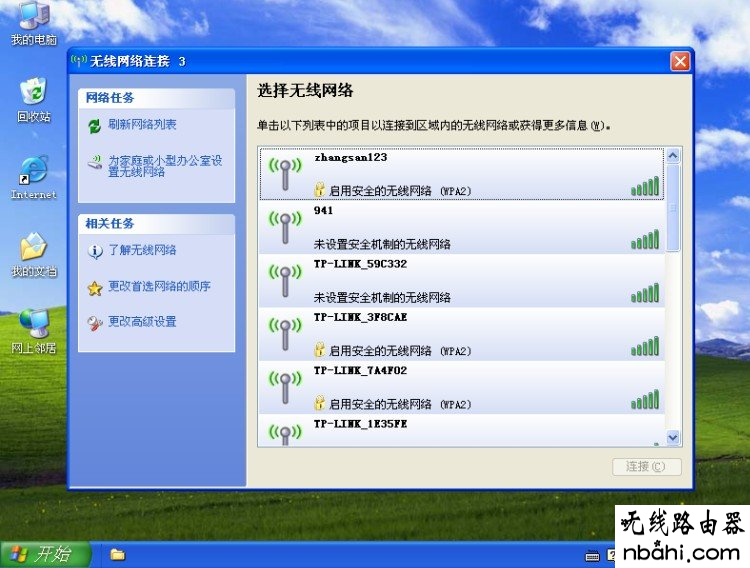This screenshot has height=568, width=750.
Task: Click the wireless icon in the window title bar
Action: [78, 61]
